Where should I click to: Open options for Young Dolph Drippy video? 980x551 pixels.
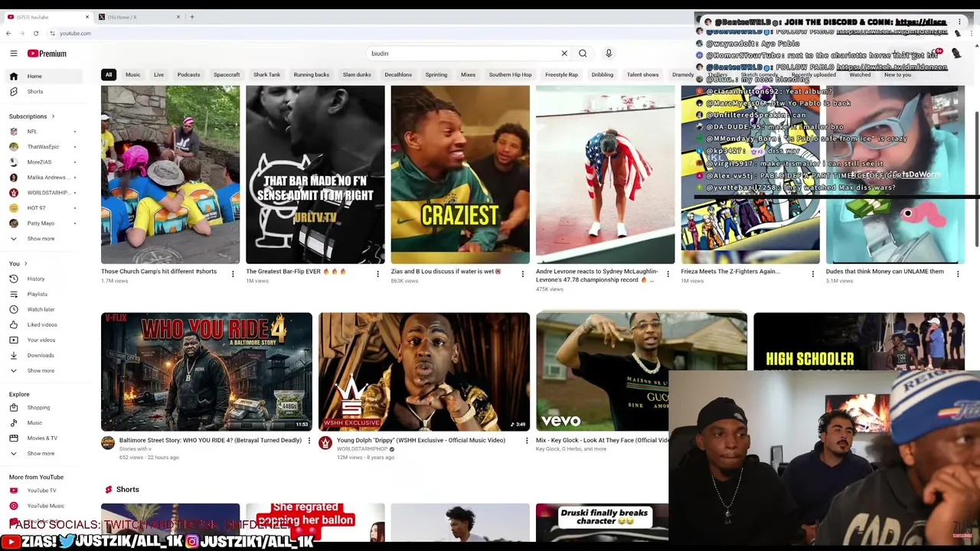(527, 441)
